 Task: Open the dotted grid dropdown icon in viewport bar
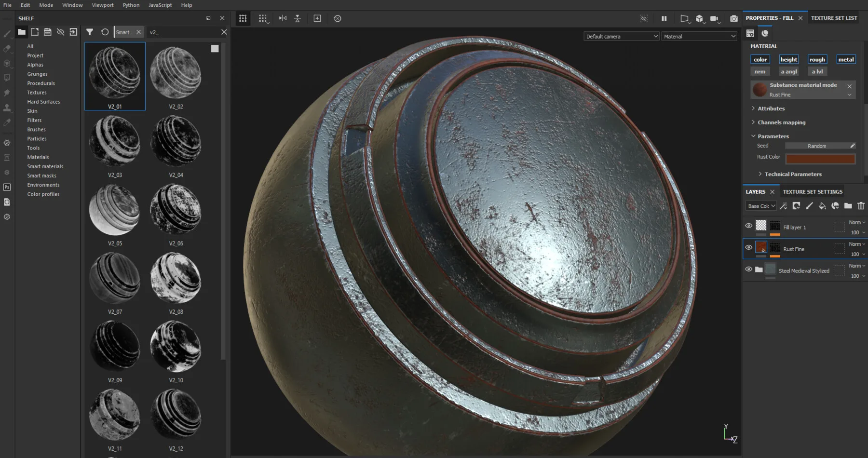coord(263,18)
